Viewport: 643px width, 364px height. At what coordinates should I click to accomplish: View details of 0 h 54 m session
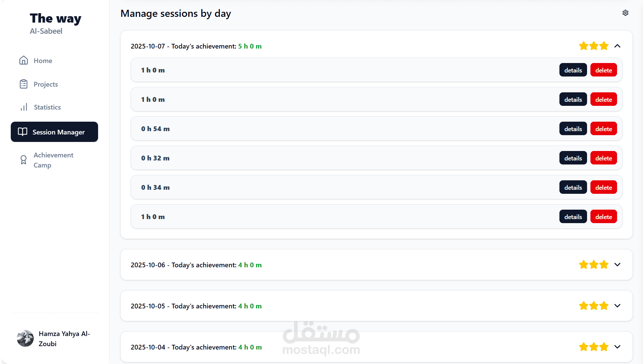point(573,129)
